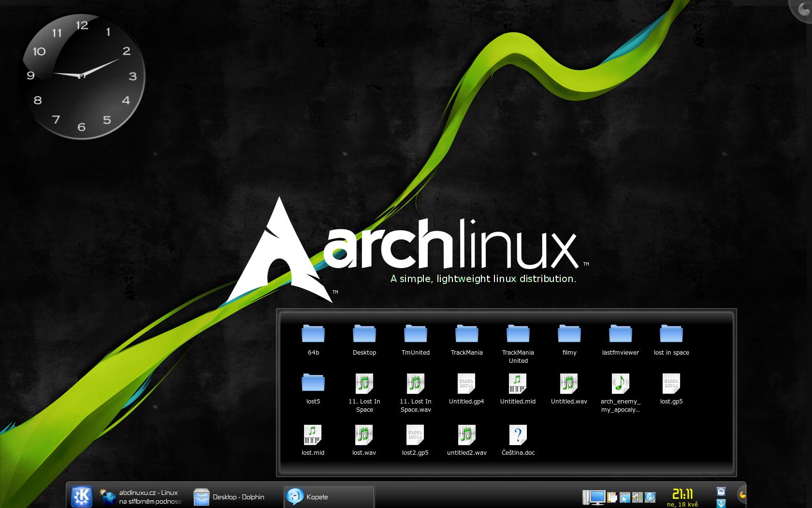The height and width of the screenshot is (508, 812).
Task: Select the lastfmviewer folder
Action: point(621,340)
